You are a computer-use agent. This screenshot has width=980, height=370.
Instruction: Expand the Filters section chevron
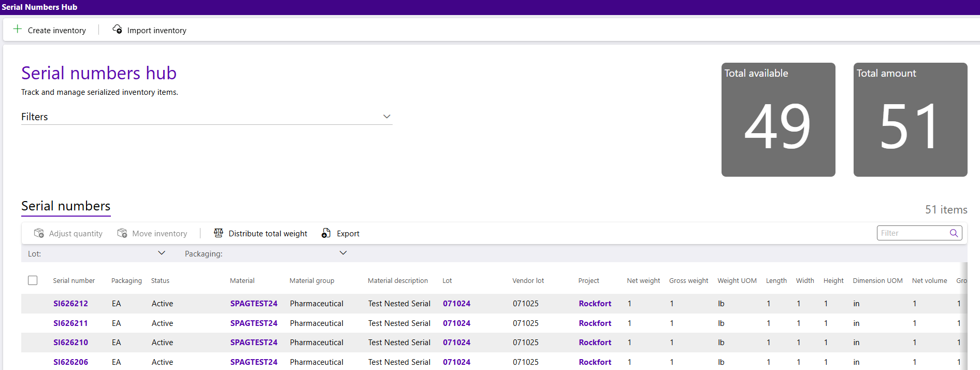pyautogui.click(x=386, y=117)
